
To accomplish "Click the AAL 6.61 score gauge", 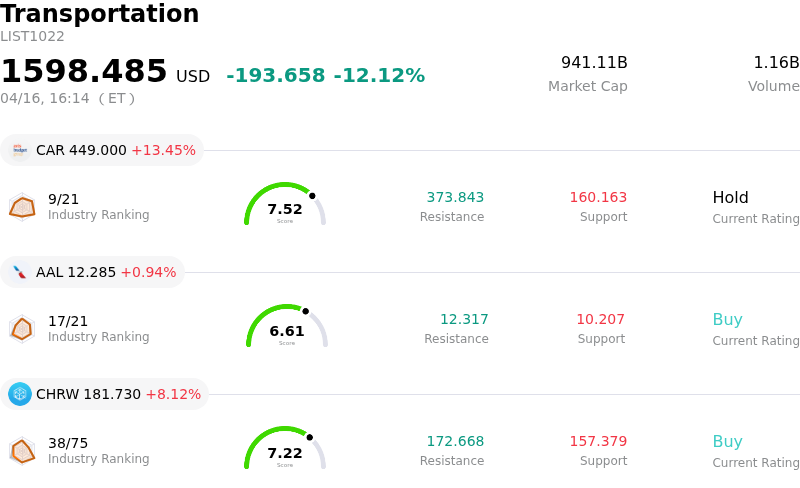I will click(287, 327).
